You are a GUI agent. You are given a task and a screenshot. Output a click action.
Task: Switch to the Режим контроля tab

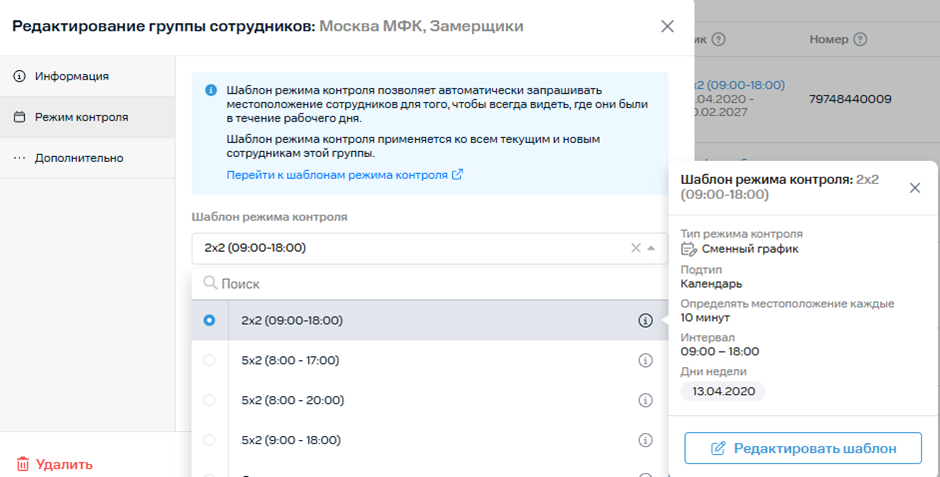point(80,117)
